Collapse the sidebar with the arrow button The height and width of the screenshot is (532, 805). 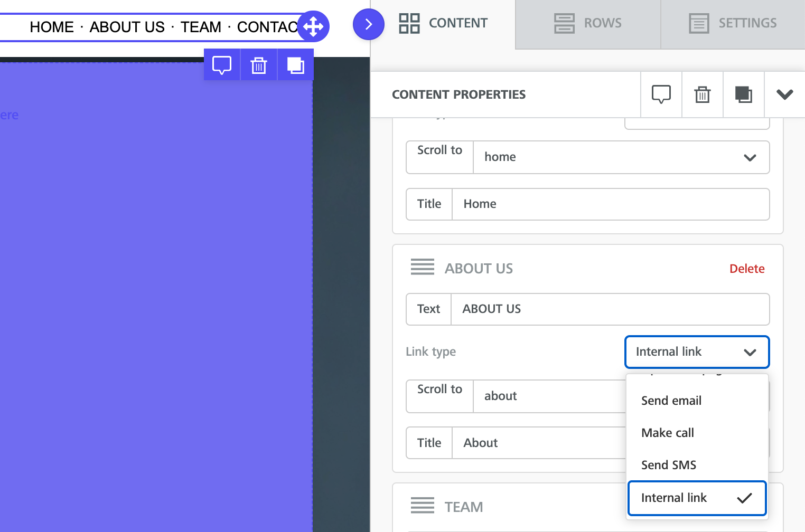tap(369, 24)
